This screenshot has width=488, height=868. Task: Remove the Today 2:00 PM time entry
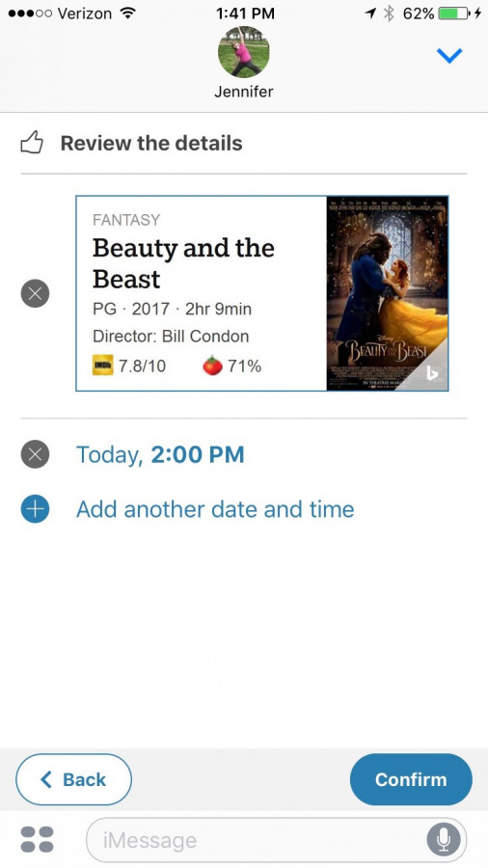(35, 454)
